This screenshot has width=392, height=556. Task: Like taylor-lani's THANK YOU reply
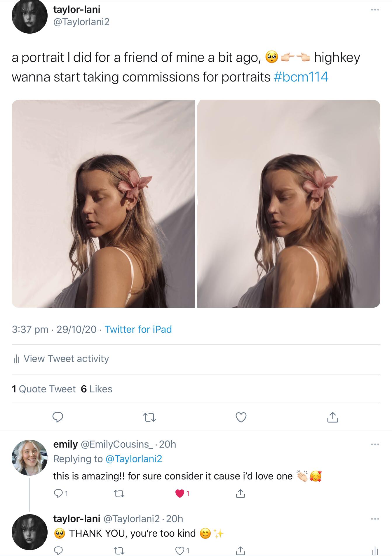(180, 551)
